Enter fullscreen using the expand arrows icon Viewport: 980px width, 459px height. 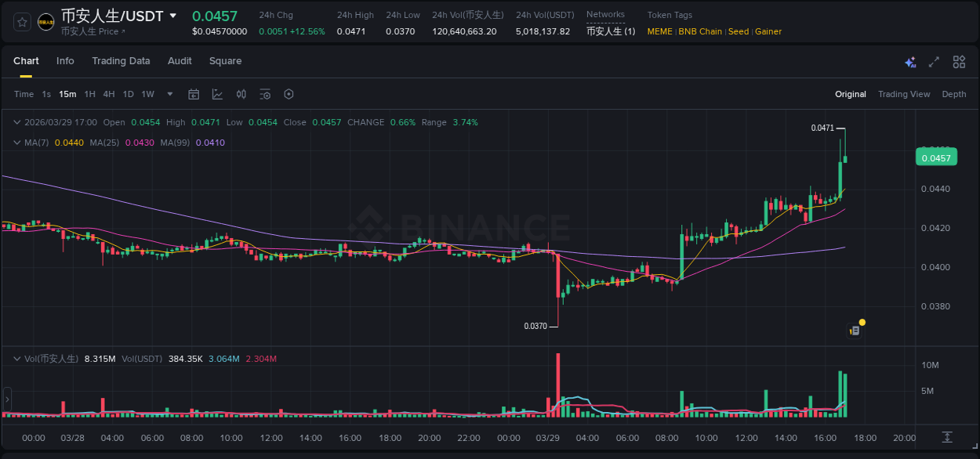(933, 61)
